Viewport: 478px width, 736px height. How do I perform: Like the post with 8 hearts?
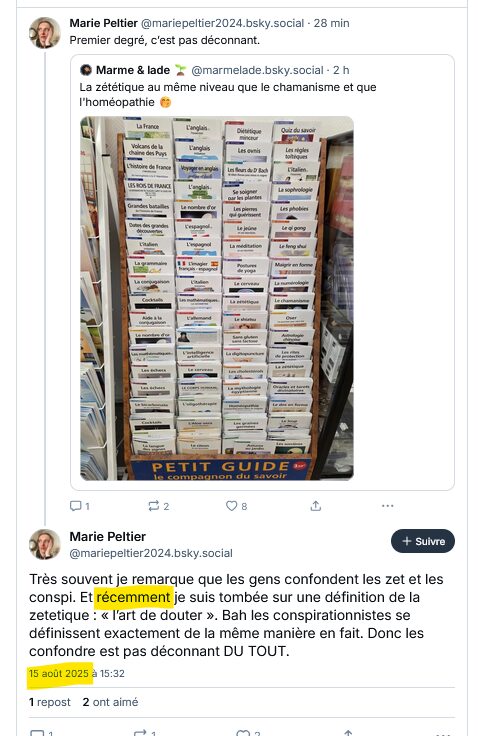click(x=231, y=506)
